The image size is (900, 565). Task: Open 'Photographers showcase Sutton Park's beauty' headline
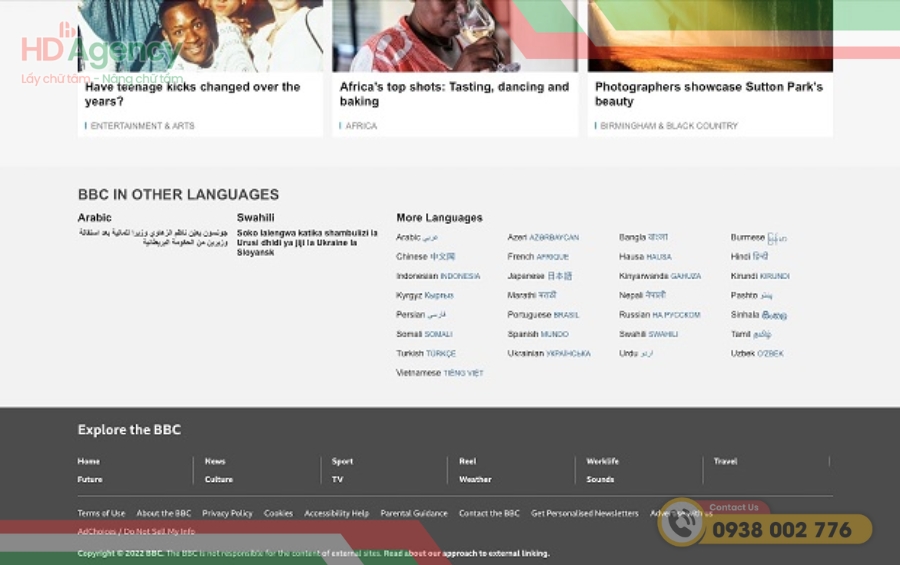point(709,94)
